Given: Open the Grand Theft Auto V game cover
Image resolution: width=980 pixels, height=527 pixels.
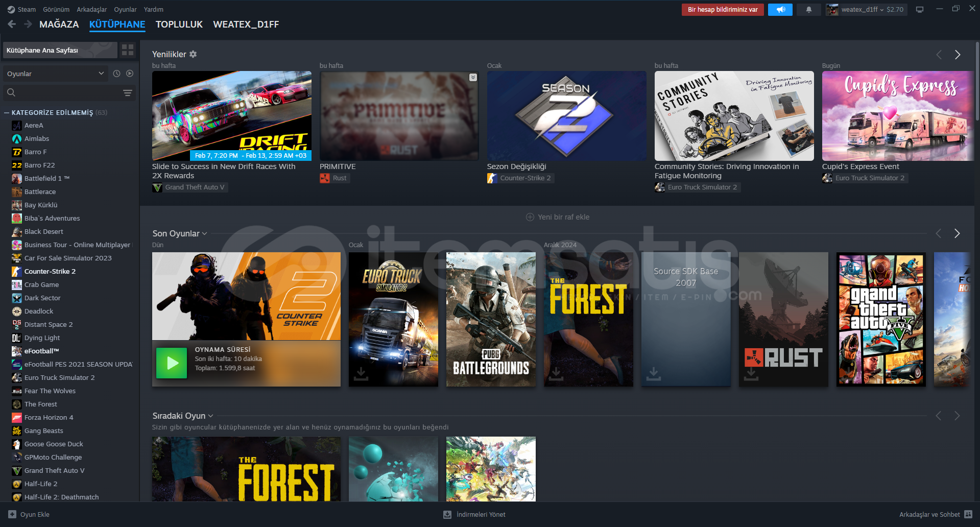Looking at the screenshot, I should coord(881,319).
